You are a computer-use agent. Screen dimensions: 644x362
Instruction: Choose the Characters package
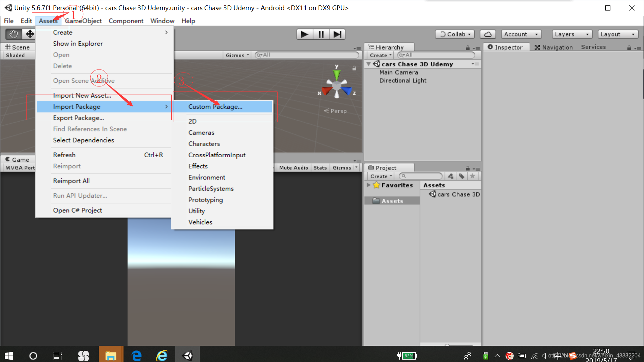(x=223, y=144)
